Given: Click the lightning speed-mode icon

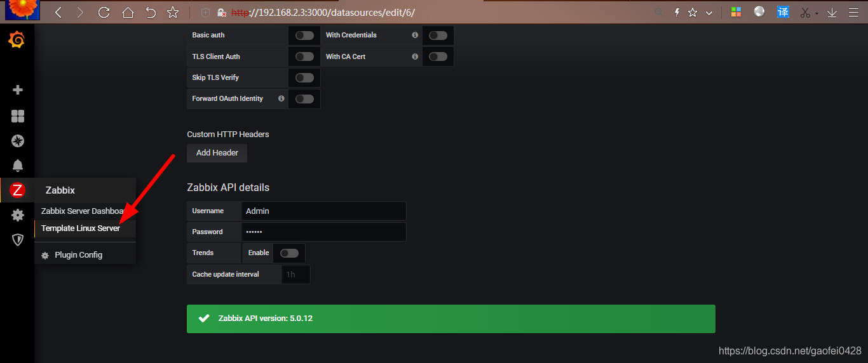Looking at the screenshot, I should pos(677,12).
